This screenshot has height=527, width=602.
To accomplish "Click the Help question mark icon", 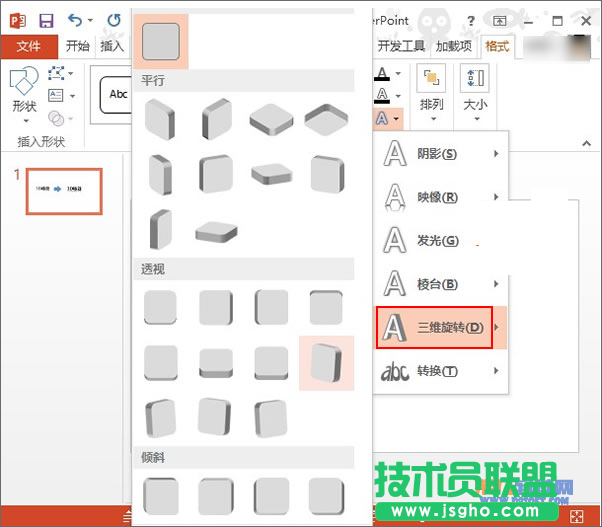I will click(x=471, y=20).
